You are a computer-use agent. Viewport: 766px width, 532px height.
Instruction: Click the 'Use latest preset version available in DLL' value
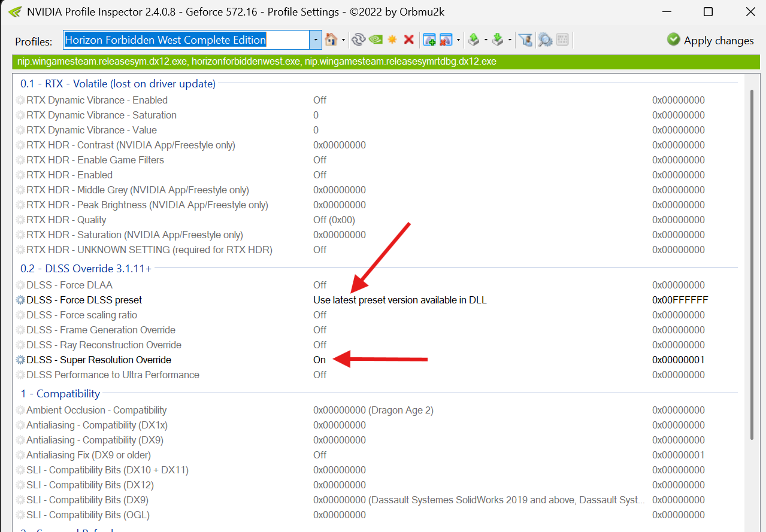click(x=400, y=300)
